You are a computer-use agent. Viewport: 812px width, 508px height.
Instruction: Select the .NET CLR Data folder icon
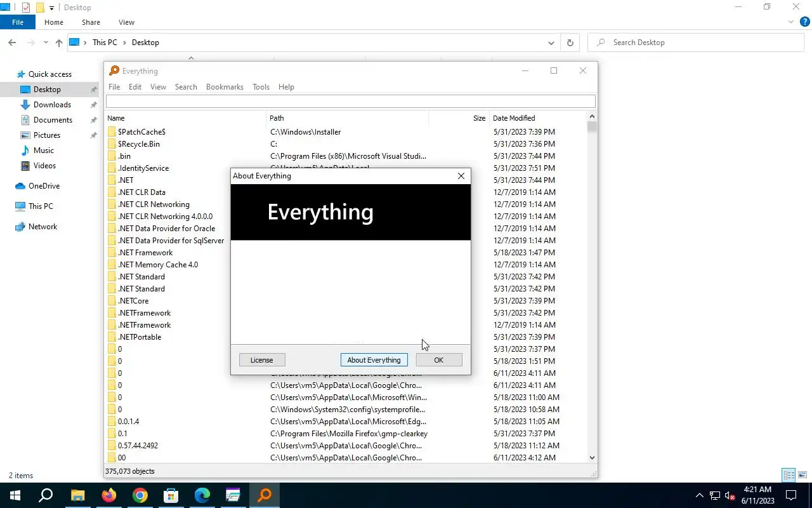(112, 192)
